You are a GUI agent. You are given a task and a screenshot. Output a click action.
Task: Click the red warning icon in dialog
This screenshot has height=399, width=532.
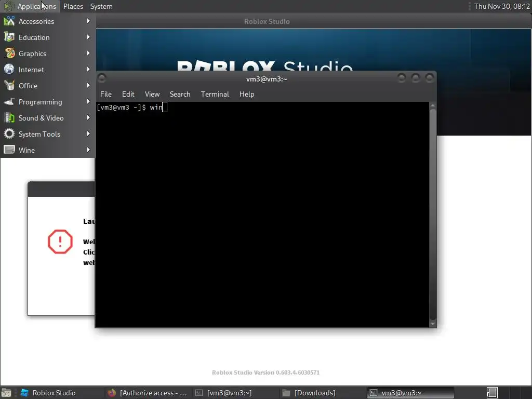tap(60, 242)
